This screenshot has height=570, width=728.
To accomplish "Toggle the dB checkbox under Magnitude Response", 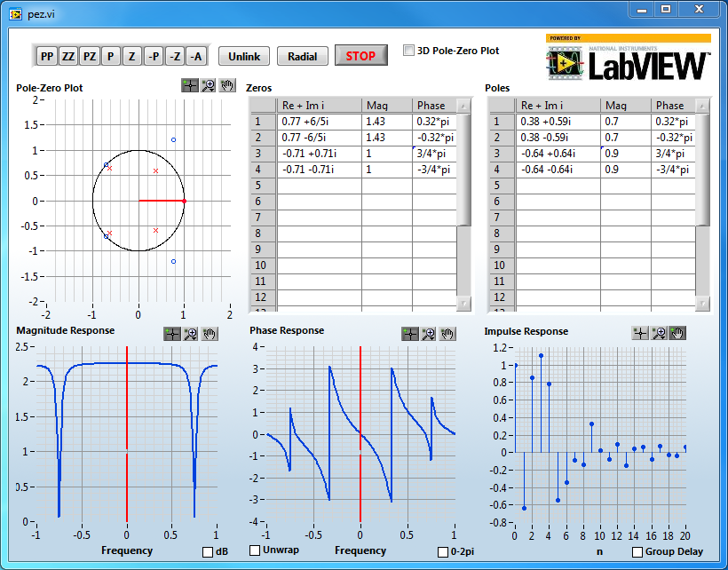I will (x=208, y=552).
